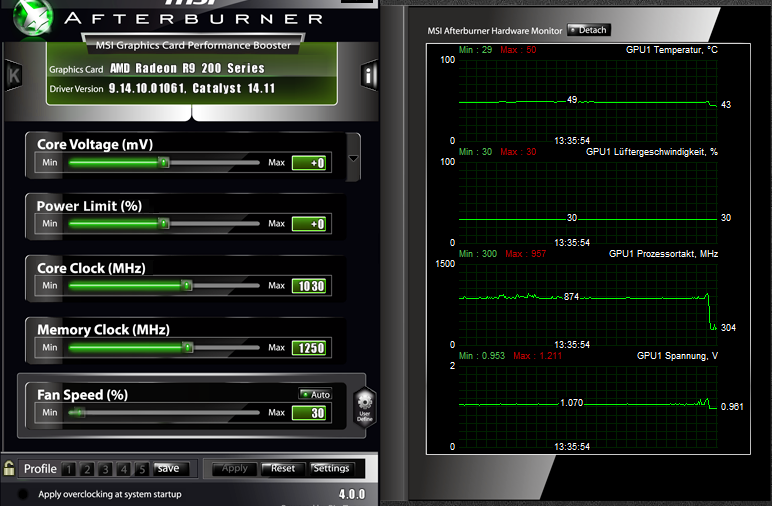Click the Core Clock 1030 value field
The image size is (772, 506).
pyautogui.click(x=309, y=286)
